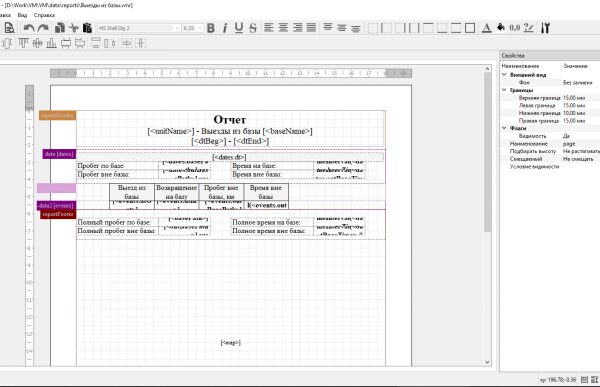Select the [<dates.dt>] field
This screenshot has height=387, width=600.
coord(229,157)
